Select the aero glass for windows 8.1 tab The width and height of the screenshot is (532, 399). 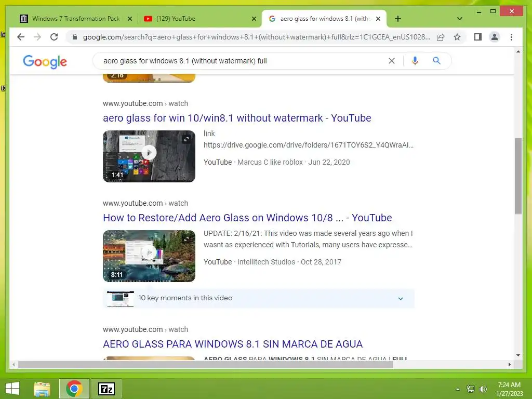pyautogui.click(x=324, y=19)
